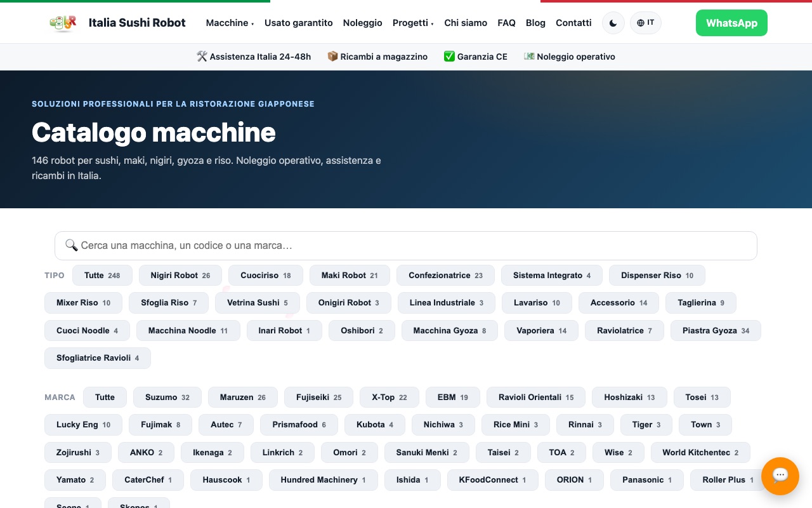Click the machine search field

pos(406,246)
